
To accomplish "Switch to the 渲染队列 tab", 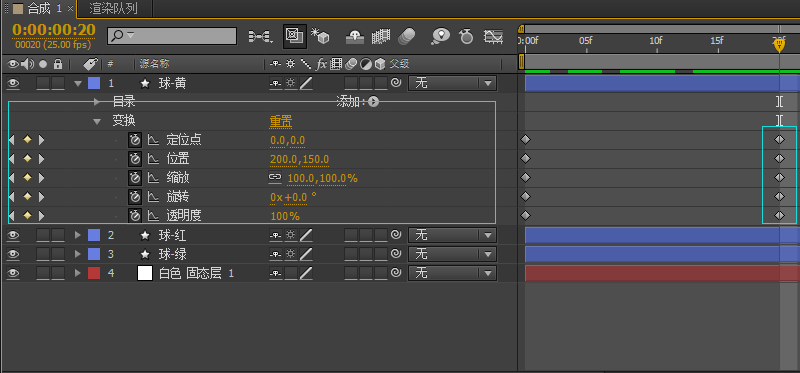I will click(x=113, y=8).
